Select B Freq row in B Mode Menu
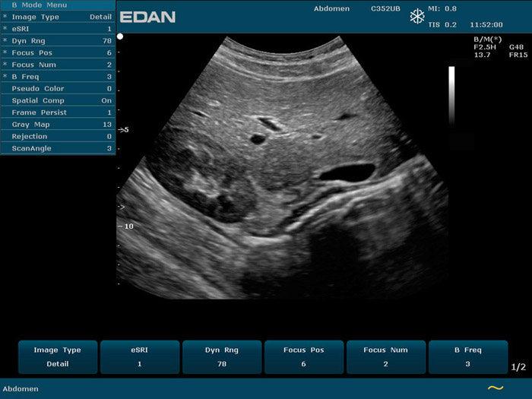This screenshot has width=532, height=399. (x=58, y=77)
